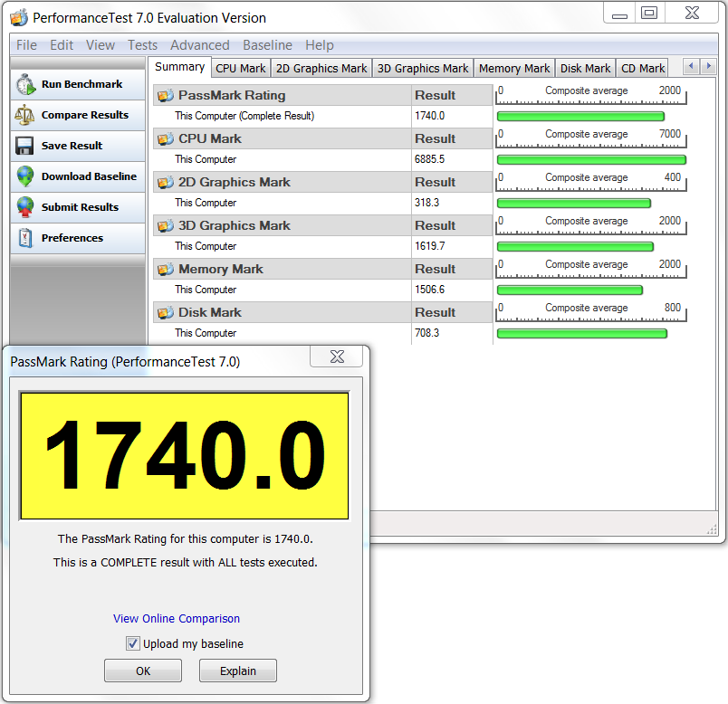Click the CPU Mark green result bar
The image size is (728, 704).
pyautogui.click(x=591, y=159)
